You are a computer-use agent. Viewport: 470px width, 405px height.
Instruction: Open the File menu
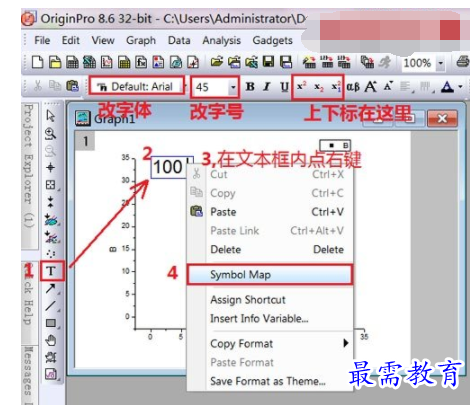42,40
